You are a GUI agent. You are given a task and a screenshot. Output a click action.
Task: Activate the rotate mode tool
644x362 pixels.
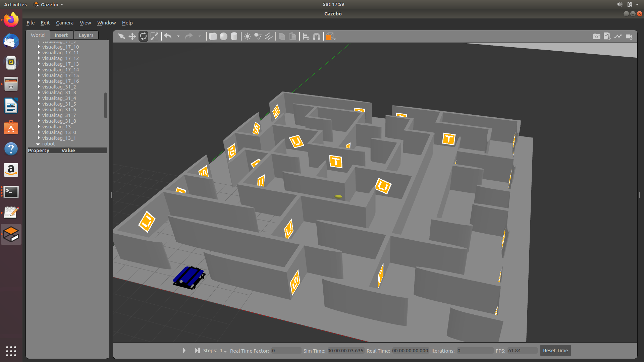[x=143, y=36]
